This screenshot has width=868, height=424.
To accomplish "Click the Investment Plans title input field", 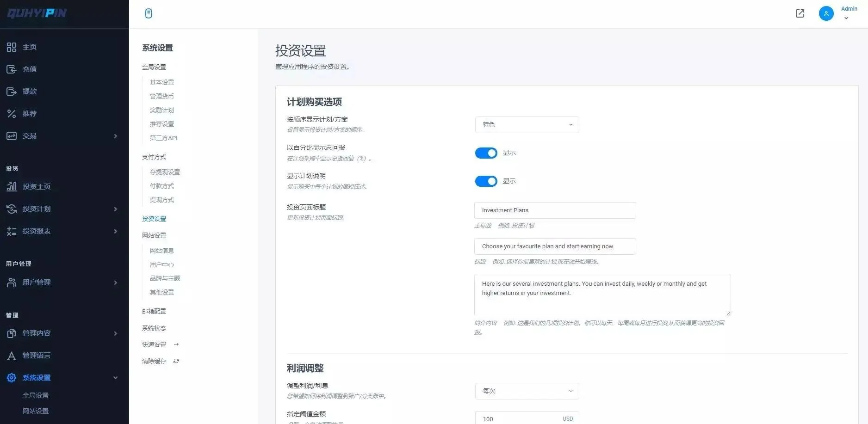I will (x=555, y=210).
